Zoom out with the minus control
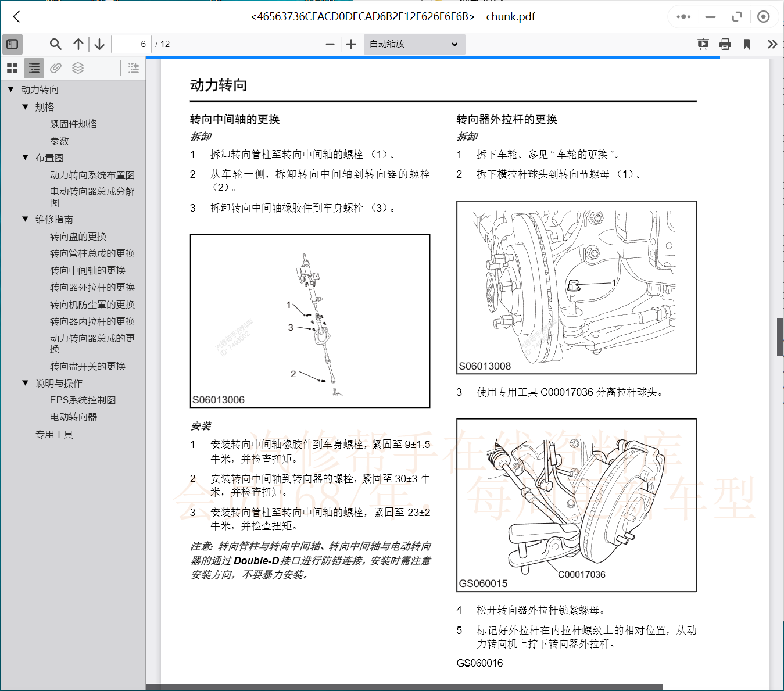This screenshot has height=691, width=784. pos(330,44)
